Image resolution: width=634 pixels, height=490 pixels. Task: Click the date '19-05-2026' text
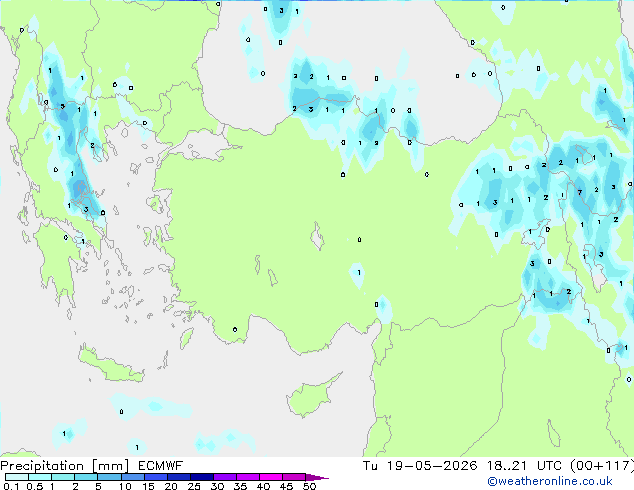[431, 466]
